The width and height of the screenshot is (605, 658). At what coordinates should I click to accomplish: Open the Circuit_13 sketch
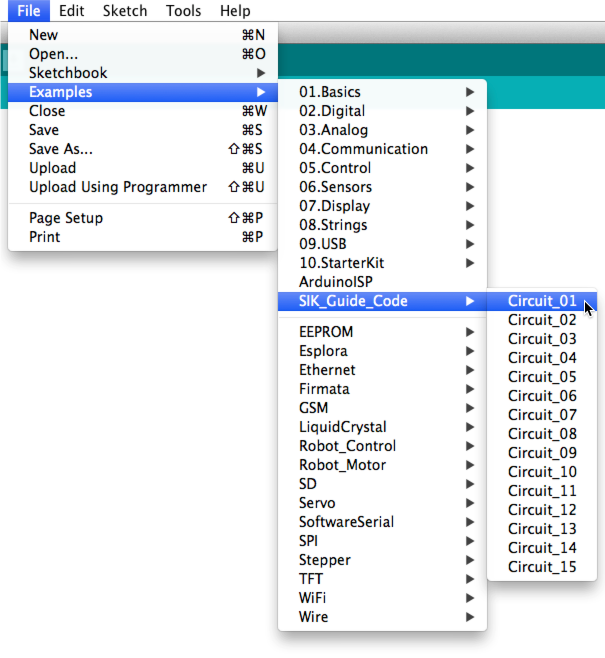542,529
